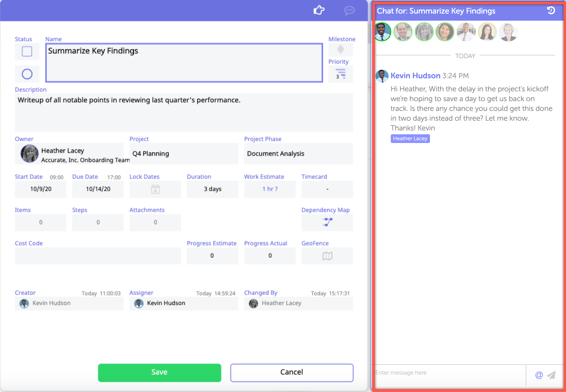The width and height of the screenshot is (566, 392).
Task: Click the chat history refresh icon
Action: click(551, 11)
